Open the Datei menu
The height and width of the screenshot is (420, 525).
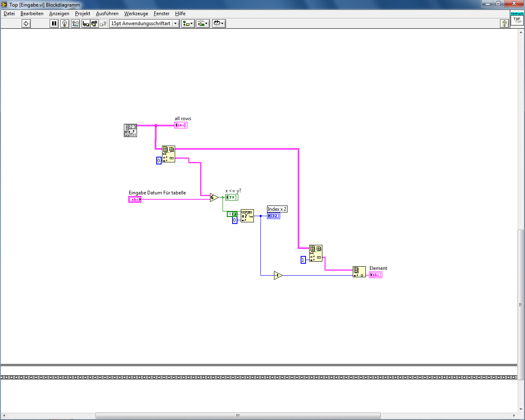point(9,14)
